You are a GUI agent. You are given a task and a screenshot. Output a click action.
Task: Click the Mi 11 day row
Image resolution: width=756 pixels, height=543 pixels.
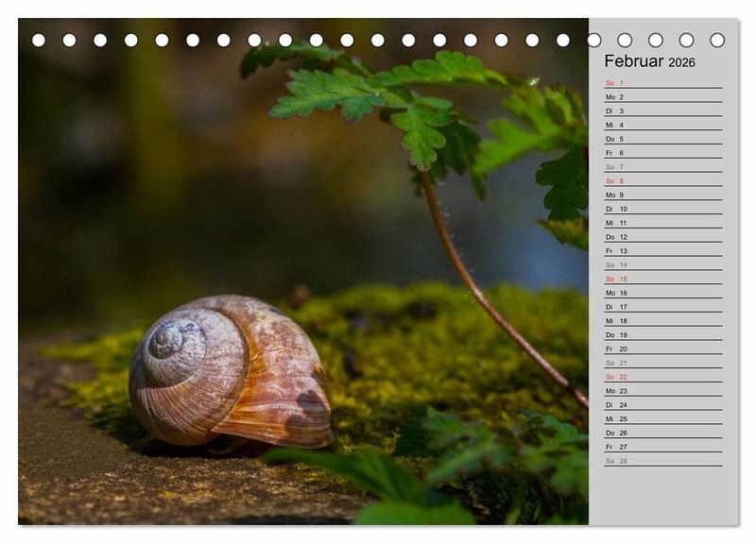[662, 223]
